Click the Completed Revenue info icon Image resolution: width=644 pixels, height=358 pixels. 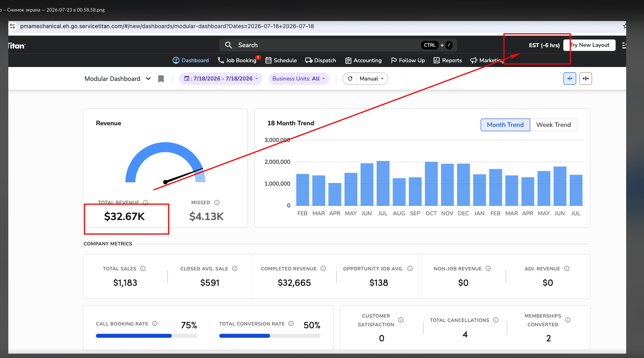(x=323, y=268)
